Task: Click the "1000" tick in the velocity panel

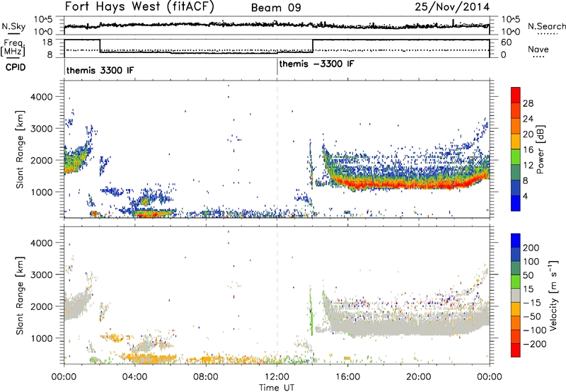Action: (x=42, y=338)
